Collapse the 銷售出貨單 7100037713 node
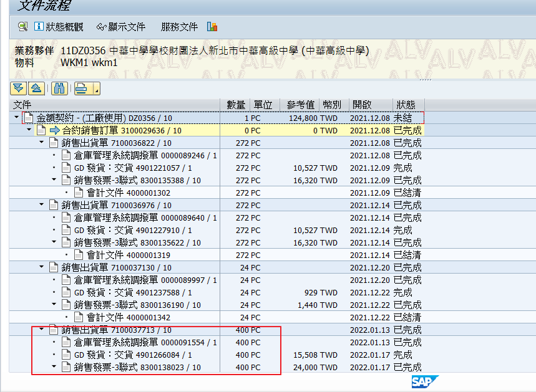Image resolution: width=536 pixels, height=392 pixels. click(42, 330)
